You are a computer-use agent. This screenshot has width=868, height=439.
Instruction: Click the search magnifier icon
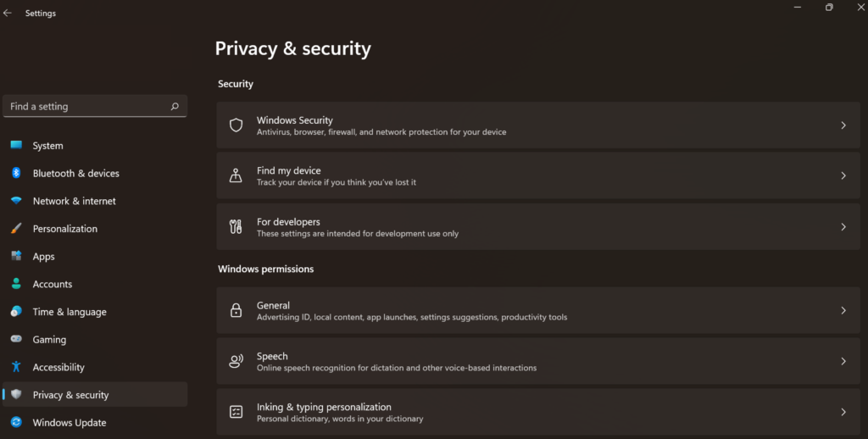pyautogui.click(x=175, y=106)
